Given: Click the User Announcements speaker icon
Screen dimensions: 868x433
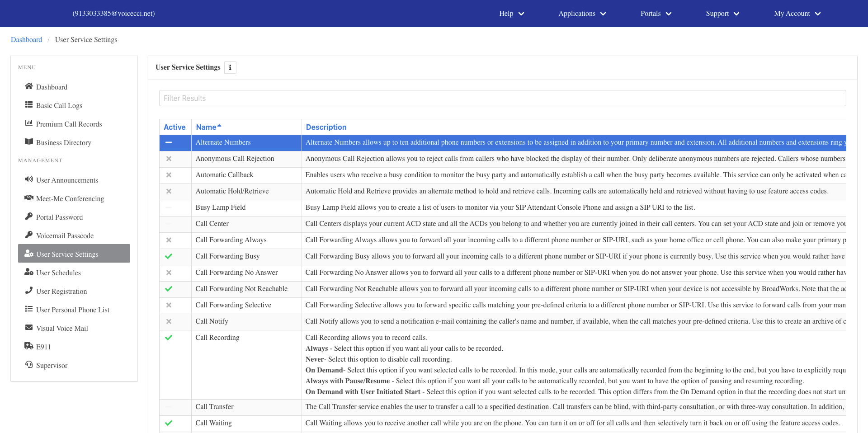Looking at the screenshot, I should 29,179.
